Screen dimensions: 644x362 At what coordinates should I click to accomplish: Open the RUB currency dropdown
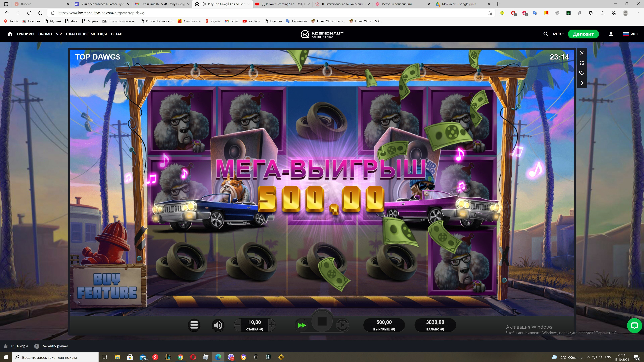pyautogui.click(x=558, y=34)
